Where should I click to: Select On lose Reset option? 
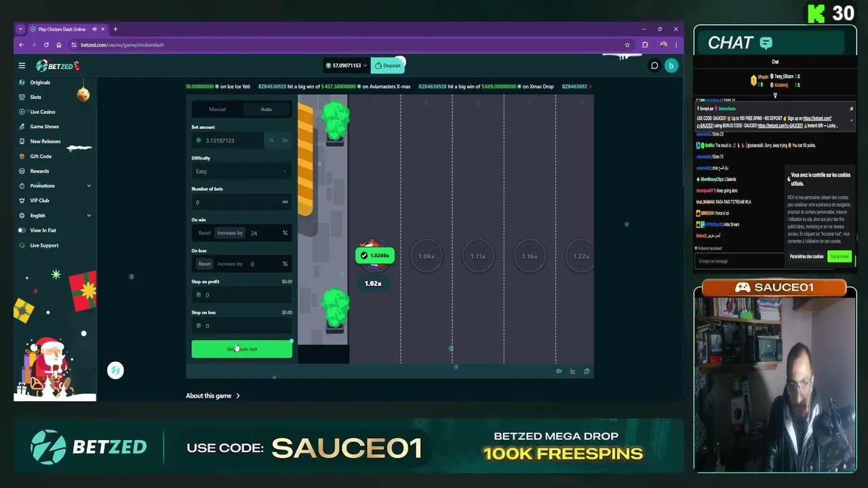(x=204, y=264)
